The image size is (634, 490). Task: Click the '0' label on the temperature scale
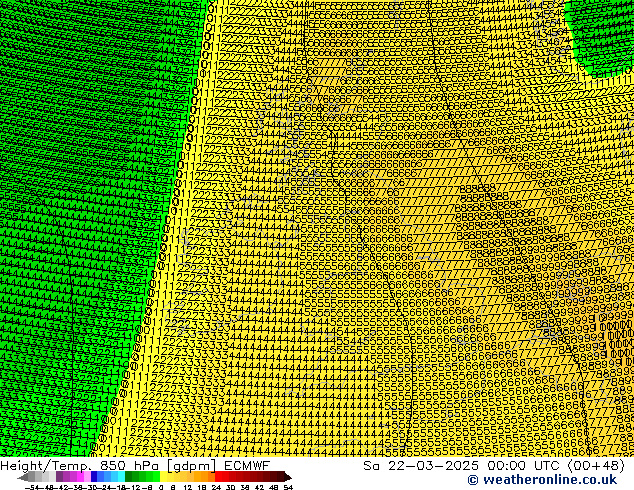(x=161, y=488)
